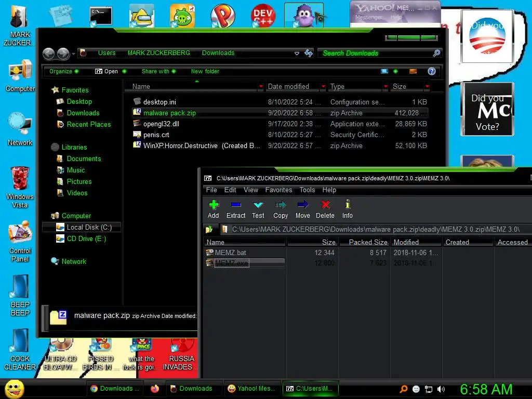Open the File menu in 7-Zip
The width and height of the screenshot is (532, 399).
(x=211, y=190)
